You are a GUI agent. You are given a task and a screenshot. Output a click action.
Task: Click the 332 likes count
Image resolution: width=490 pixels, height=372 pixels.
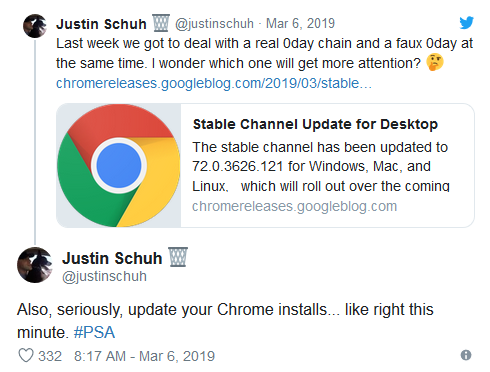(50, 356)
